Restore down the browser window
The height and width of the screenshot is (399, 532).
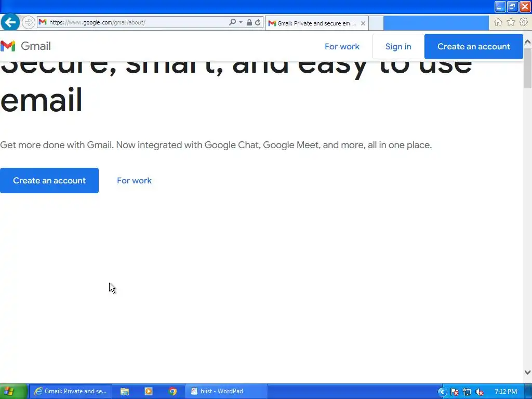(512, 7)
